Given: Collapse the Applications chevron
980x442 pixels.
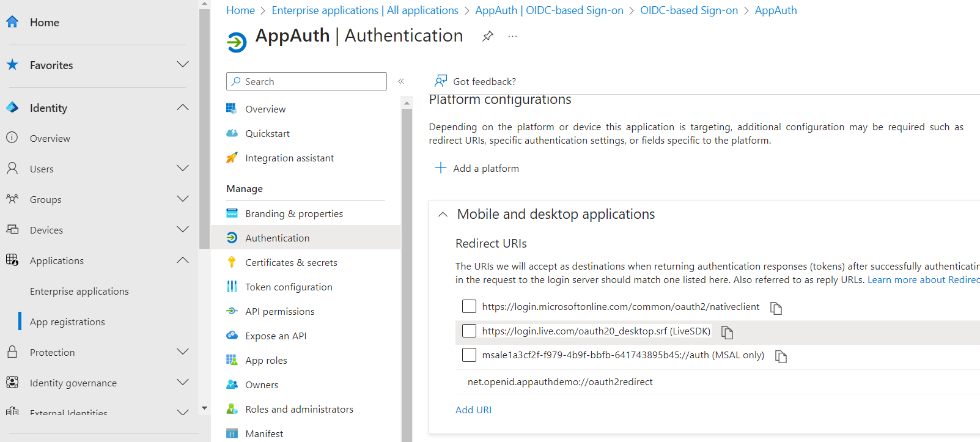Looking at the screenshot, I should (x=182, y=260).
